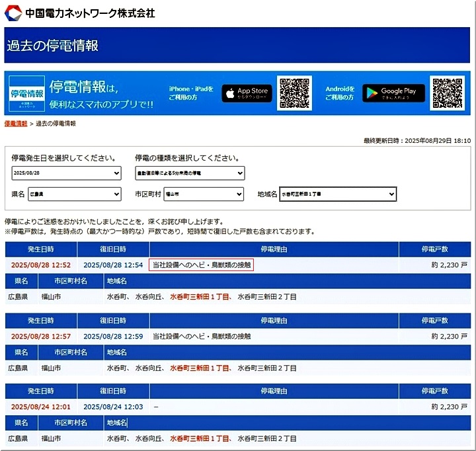476x451 pixels.
Task: Expand the outage type dropdown
Action: coord(190,173)
